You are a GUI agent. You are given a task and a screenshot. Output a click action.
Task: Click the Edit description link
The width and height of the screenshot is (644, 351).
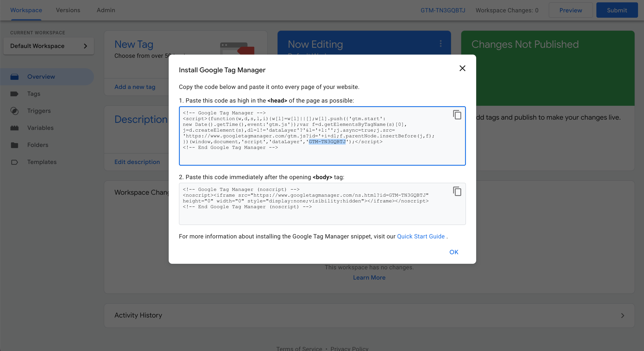[x=137, y=162]
